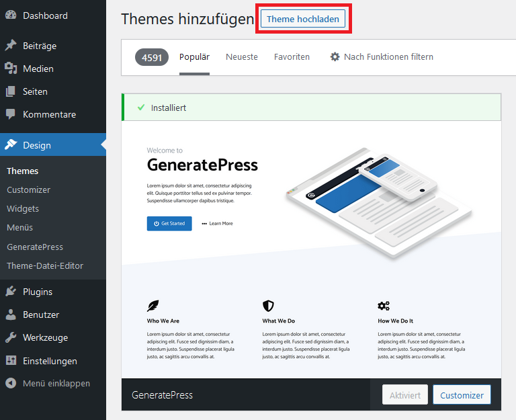516x420 pixels.
Task: Open the Medien library menu
Action: click(53, 69)
